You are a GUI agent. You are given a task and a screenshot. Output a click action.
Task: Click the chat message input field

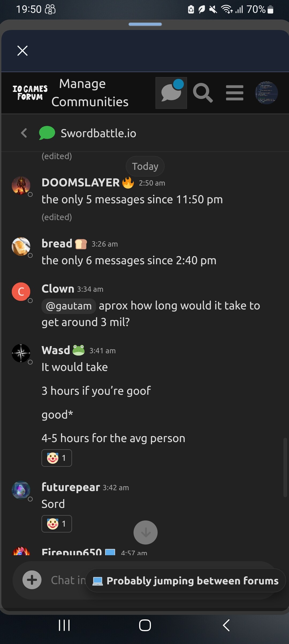click(67, 580)
